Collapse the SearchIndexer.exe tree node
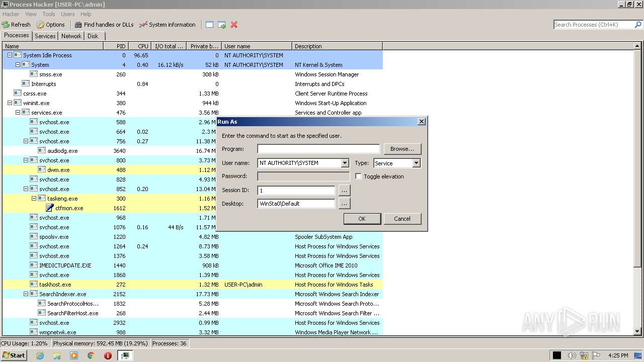The image size is (644, 362). tap(26, 294)
